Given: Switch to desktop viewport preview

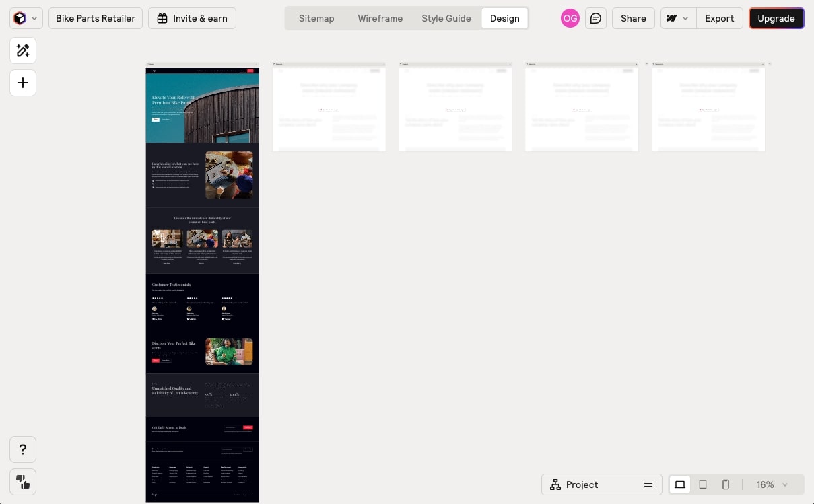Looking at the screenshot, I should point(679,484).
